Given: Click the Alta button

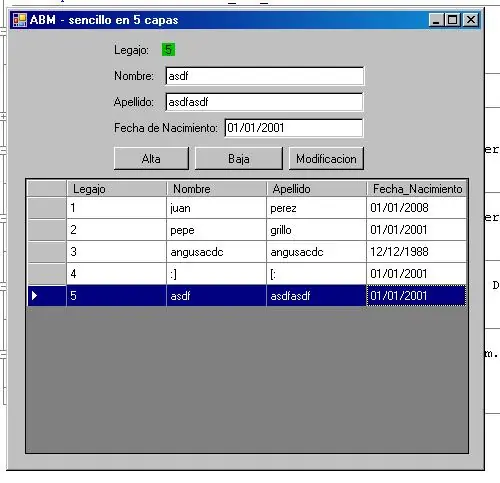Looking at the screenshot, I should (x=151, y=159).
